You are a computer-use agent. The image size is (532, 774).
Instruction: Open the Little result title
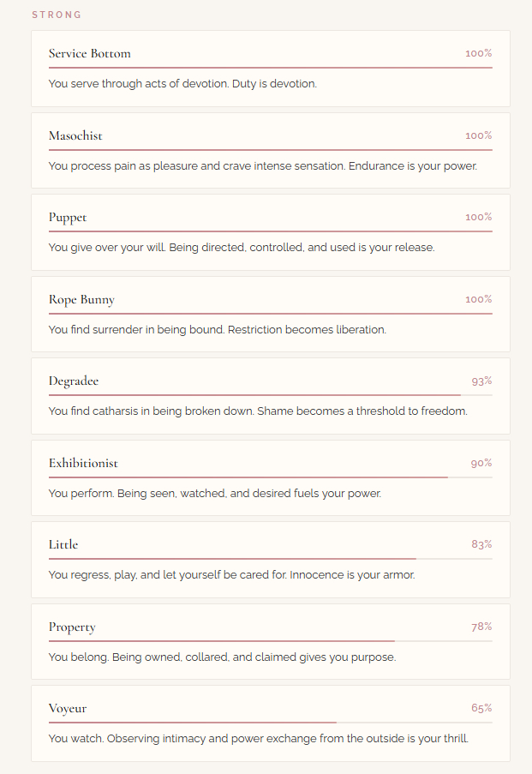[x=63, y=544]
